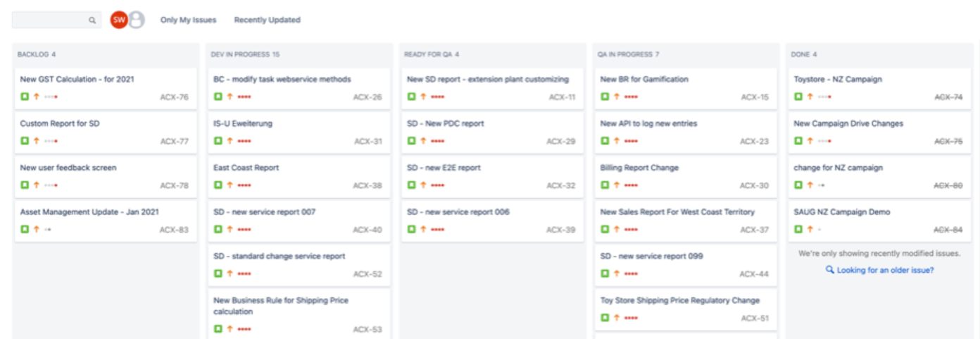Click story icon on change for NZ campaign
The height and width of the screenshot is (339, 980).
pos(798,185)
